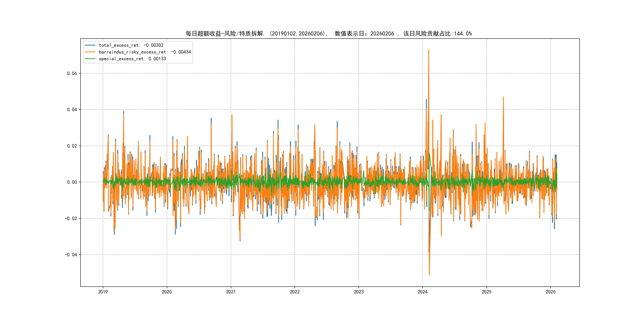Viewport: 644px width, 322px height.
Task: Click the 2020 x-axis tick label
Action: 167,292
